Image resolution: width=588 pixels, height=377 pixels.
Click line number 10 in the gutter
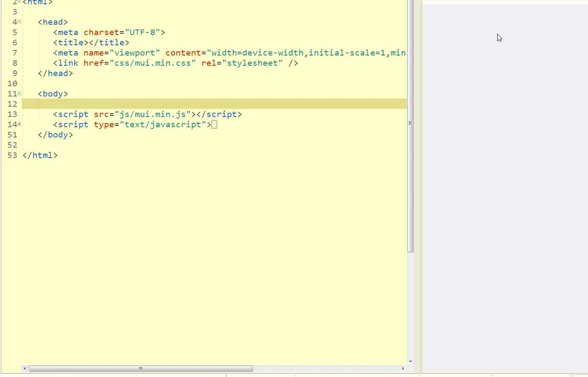coord(12,84)
